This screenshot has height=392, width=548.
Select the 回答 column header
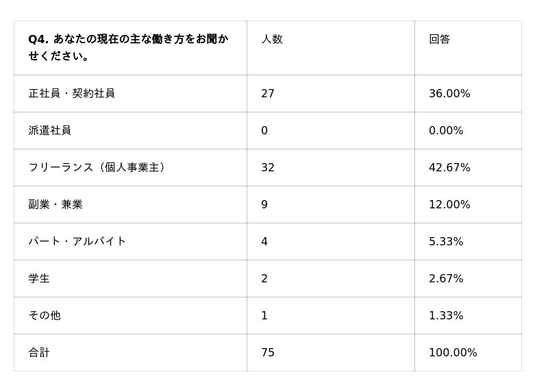pyautogui.click(x=440, y=39)
